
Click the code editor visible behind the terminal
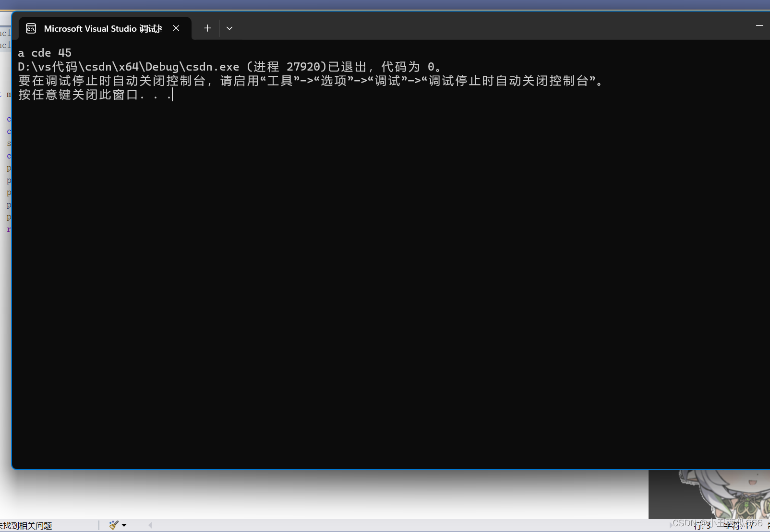tap(7, 168)
